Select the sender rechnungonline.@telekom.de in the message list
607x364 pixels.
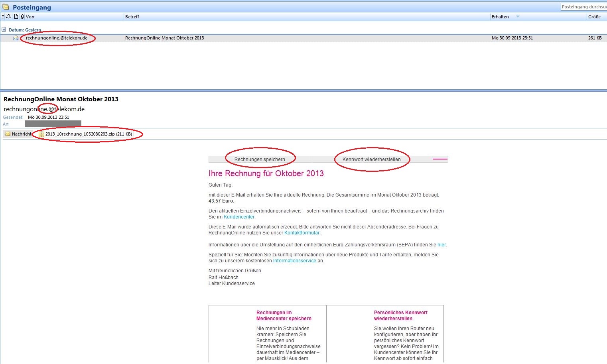pyautogui.click(x=57, y=38)
